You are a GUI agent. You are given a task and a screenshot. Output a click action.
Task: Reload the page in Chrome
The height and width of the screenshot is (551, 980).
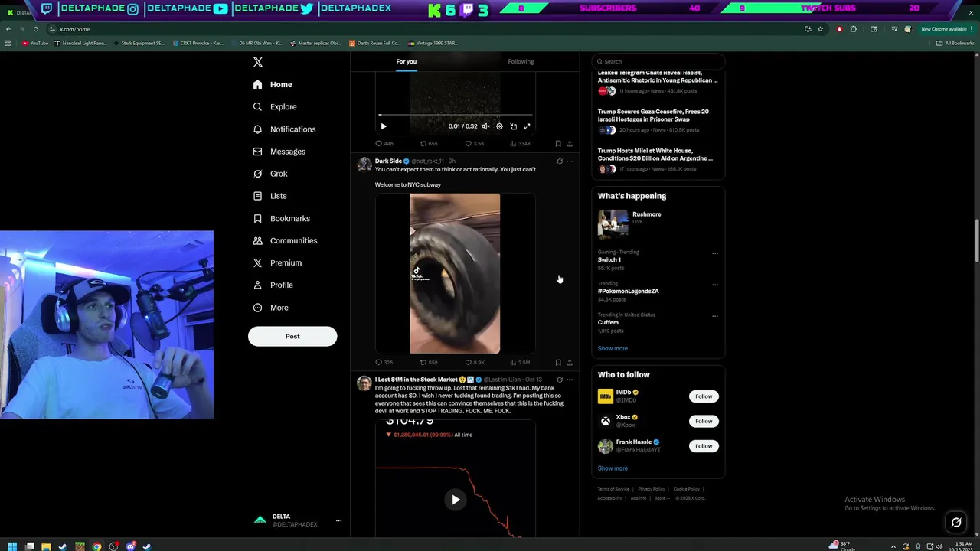tap(35, 29)
